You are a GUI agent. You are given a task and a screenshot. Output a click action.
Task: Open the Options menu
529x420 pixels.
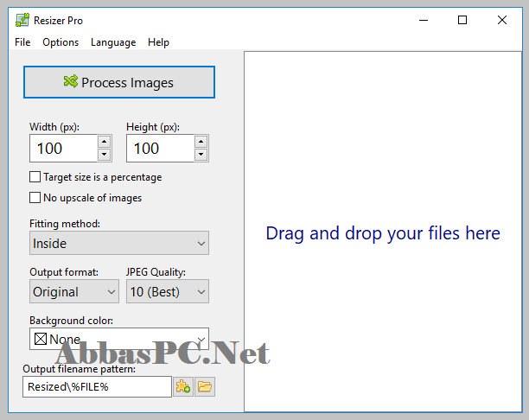tap(61, 42)
